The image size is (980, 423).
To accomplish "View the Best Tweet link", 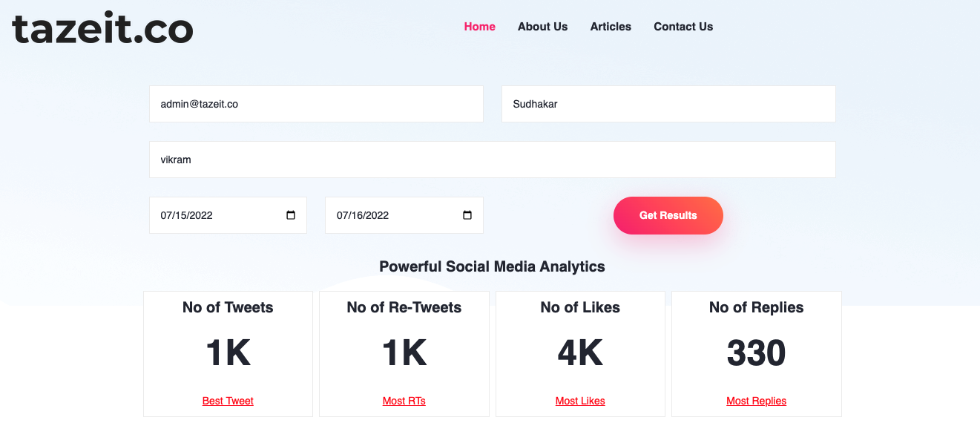I will click(x=228, y=401).
